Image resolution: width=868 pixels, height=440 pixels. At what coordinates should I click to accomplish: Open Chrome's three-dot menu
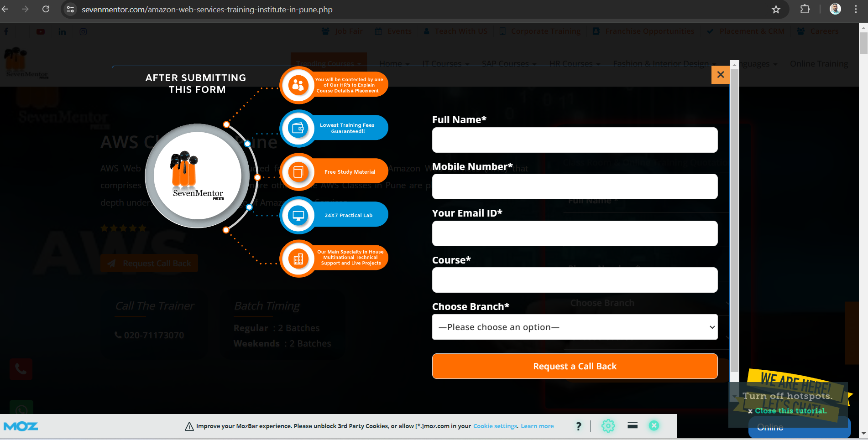click(856, 10)
